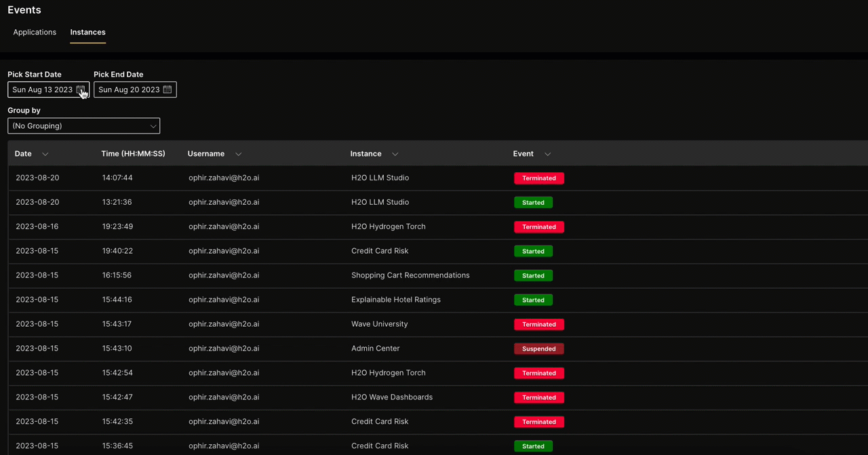Click Started badge for Shopping Cart Recommendations

[533, 275]
